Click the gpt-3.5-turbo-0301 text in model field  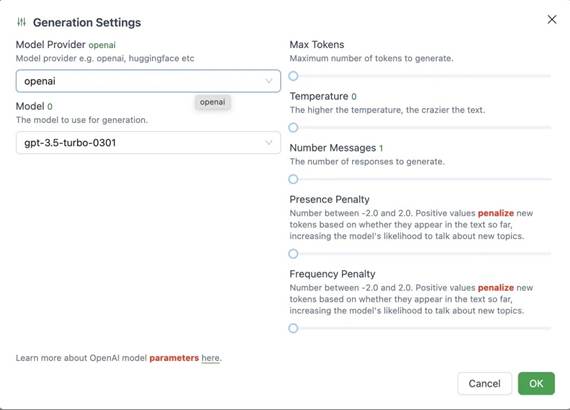70,142
